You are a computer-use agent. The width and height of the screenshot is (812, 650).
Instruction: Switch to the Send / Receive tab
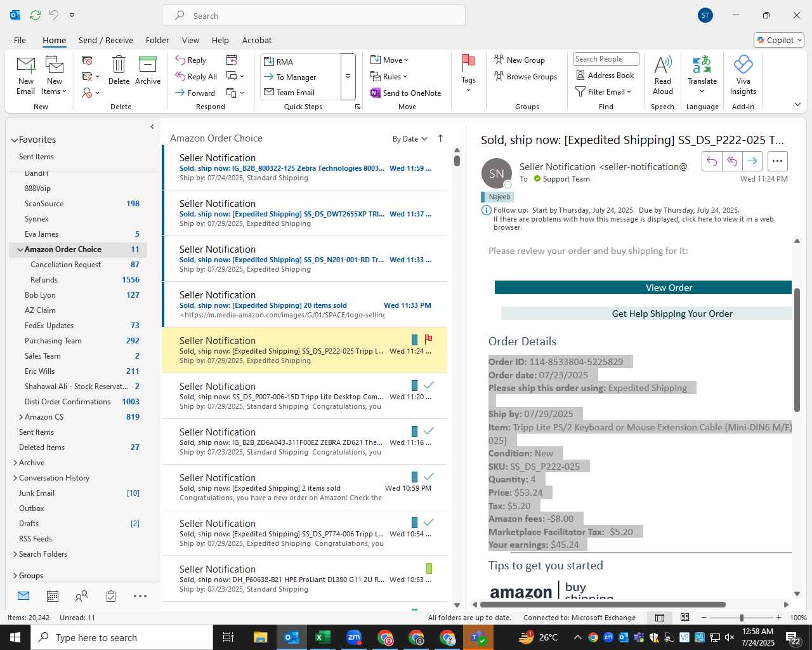(106, 40)
